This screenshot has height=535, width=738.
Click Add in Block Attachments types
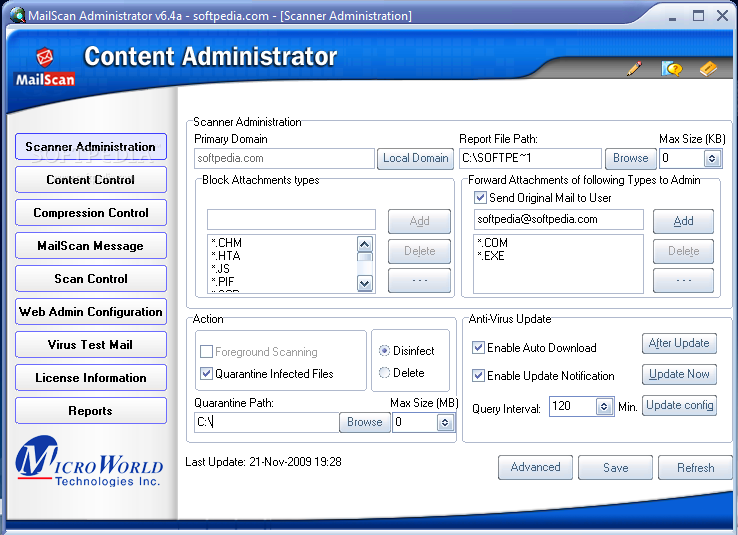pos(419,221)
